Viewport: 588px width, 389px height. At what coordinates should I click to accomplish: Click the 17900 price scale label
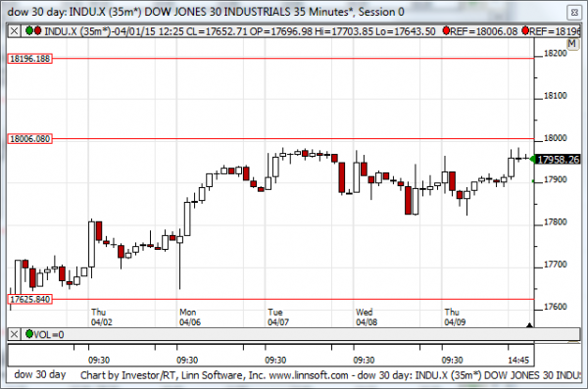[x=556, y=180]
